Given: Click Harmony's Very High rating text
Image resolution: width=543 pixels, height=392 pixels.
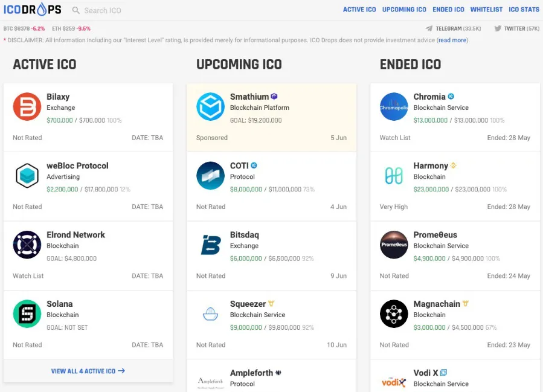Looking at the screenshot, I should point(393,207).
